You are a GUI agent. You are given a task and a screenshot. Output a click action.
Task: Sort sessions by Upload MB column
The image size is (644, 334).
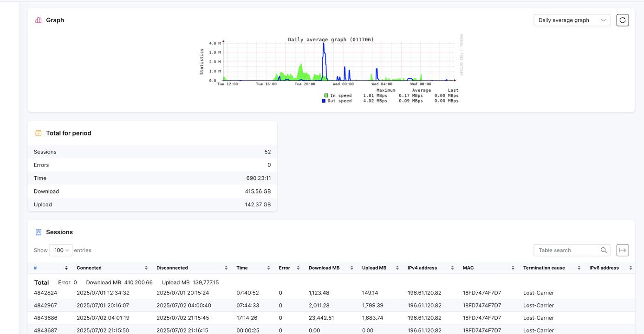tap(381, 268)
